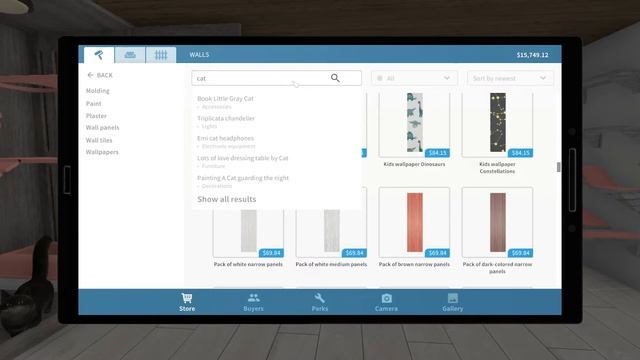
Task: Focus the search field containing 'cat'
Action: (276, 78)
